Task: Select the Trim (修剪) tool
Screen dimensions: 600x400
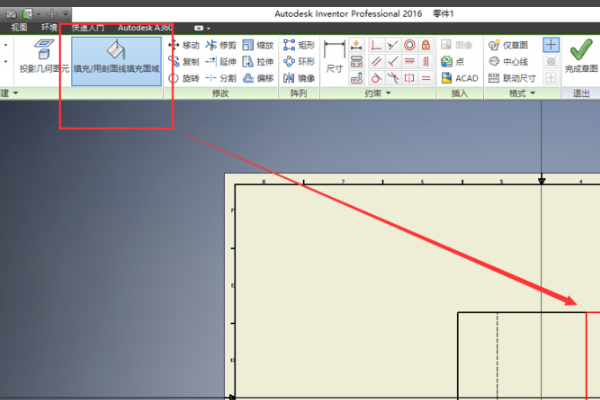Action: point(221,45)
